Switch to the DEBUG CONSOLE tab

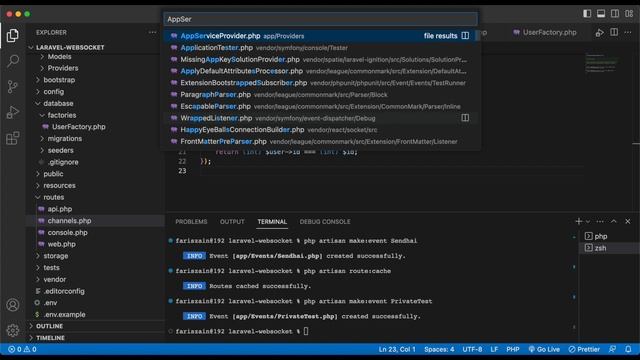click(325, 222)
